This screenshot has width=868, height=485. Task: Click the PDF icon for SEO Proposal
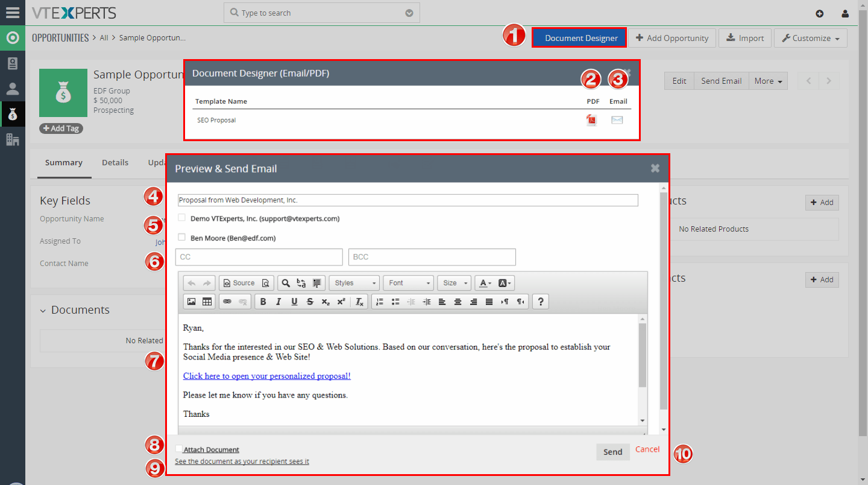(x=591, y=119)
